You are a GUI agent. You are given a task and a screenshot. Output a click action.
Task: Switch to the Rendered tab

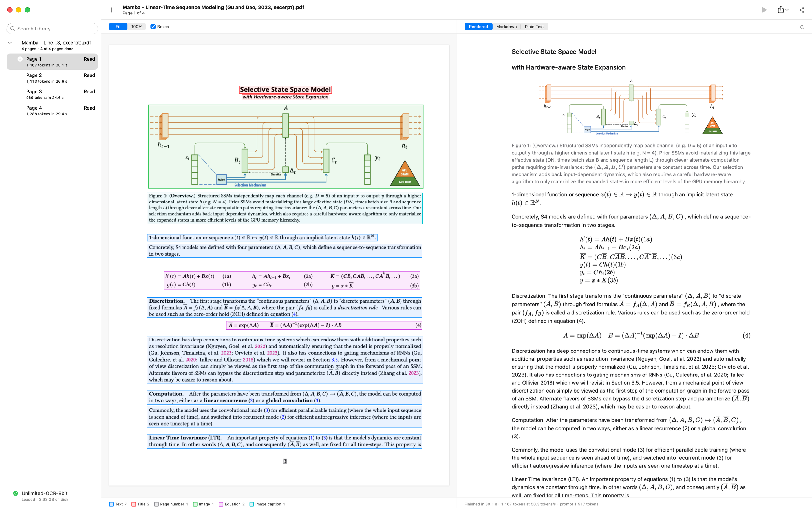(x=478, y=27)
